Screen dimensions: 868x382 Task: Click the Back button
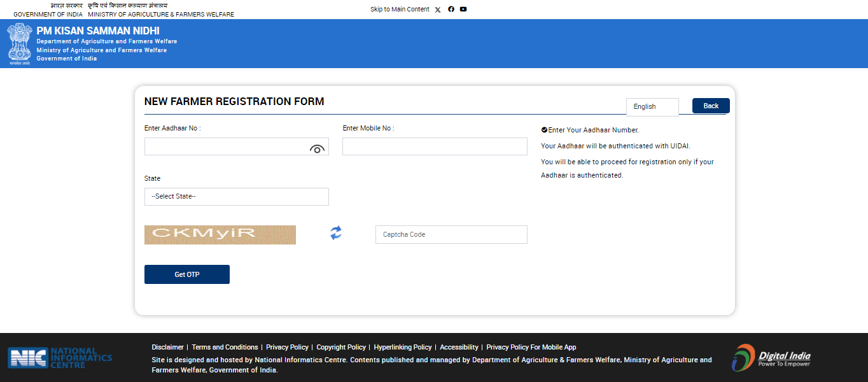(710, 106)
